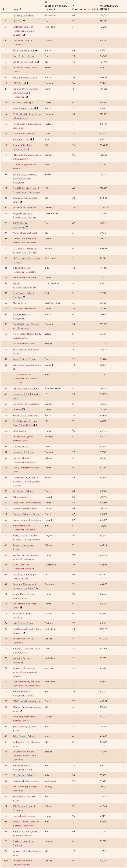This screenshot has height=868, width=127.
Task: Click the icon beside Edhec Business School
Action: (x=37, y=109)
